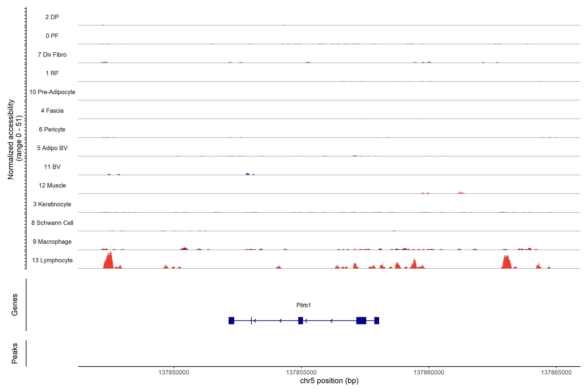The image size is (588, 392).
Task: Click the 137855000 axis tick label
Action: (x=301, y=373)
